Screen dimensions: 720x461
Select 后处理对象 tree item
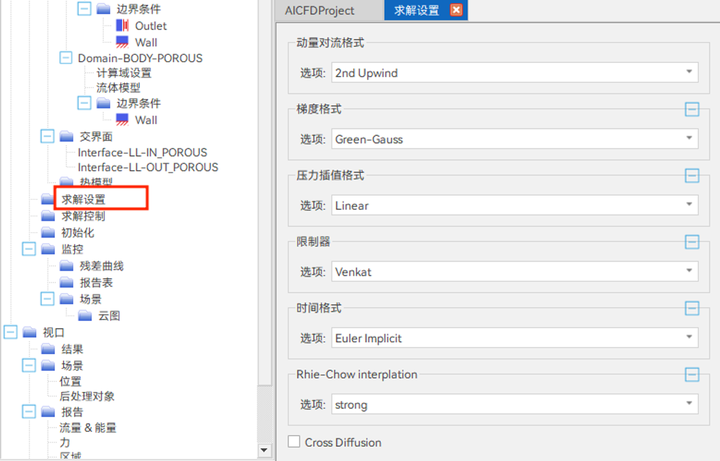[x=87, y=396]
